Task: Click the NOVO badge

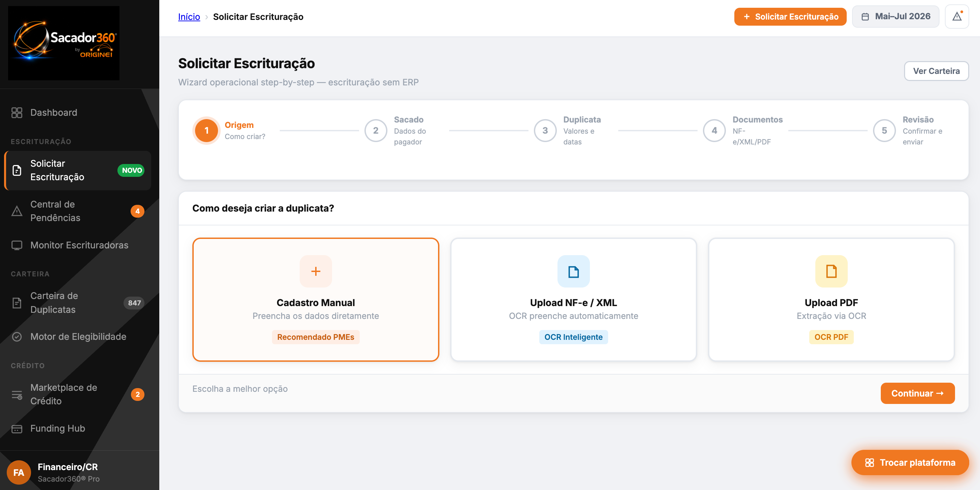Action: tap(131, 170)
